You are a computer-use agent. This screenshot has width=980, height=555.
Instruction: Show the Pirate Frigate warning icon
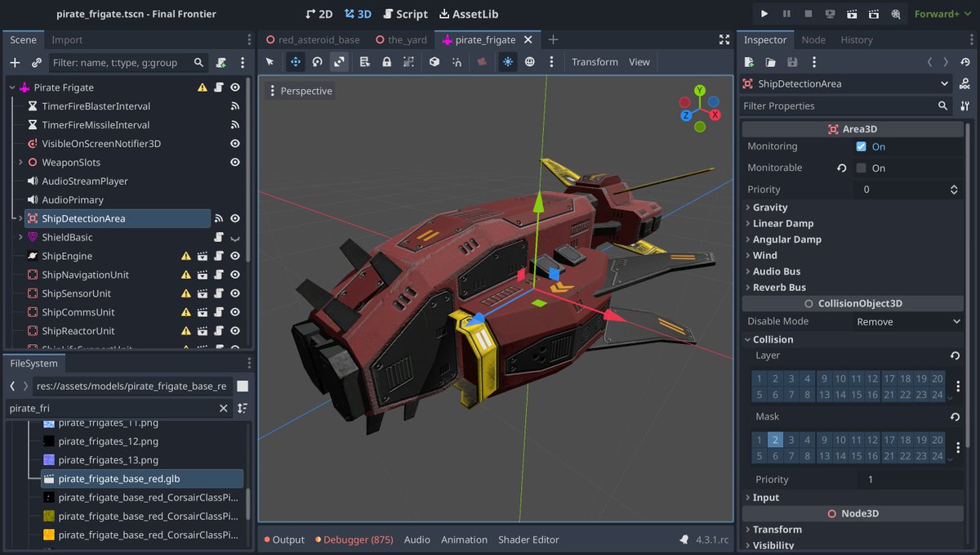click(x=203, y=87)
